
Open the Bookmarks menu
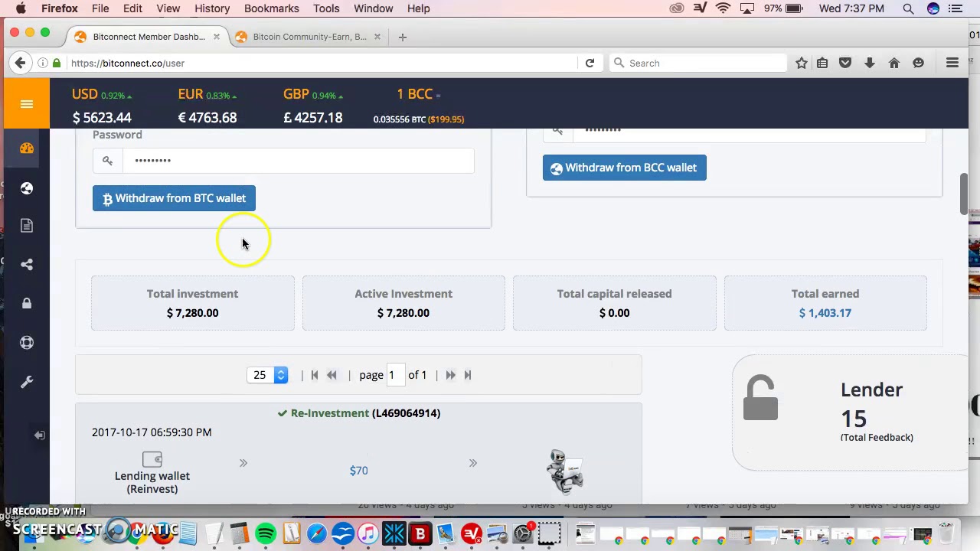tap(272, 8)
